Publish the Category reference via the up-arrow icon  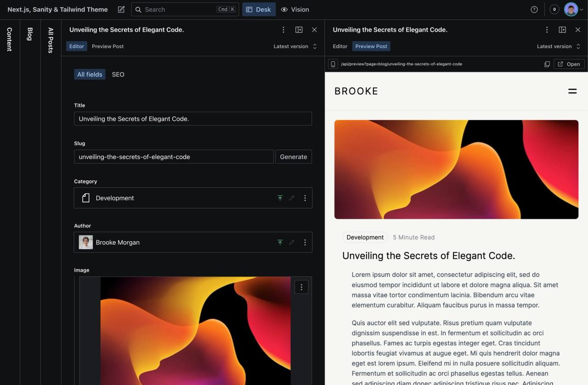tap(280, 198)
